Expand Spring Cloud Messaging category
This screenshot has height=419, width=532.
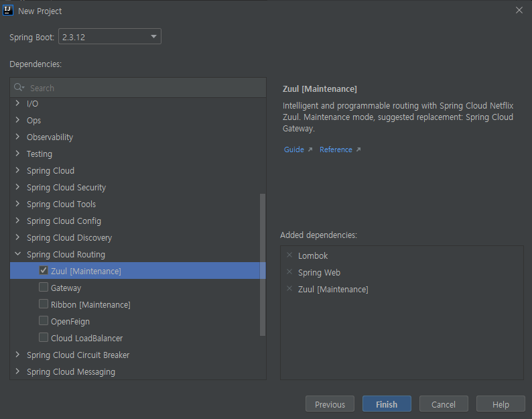click(17, 371)
